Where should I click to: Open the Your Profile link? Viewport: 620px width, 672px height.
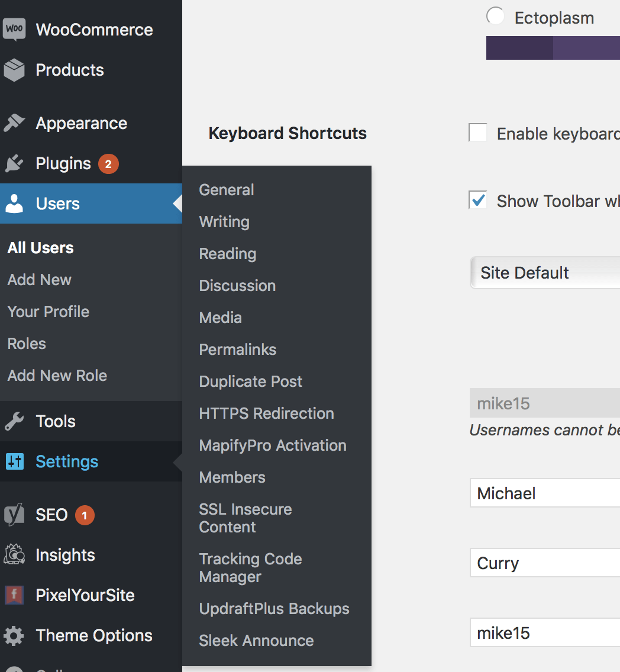click(x=48, y=312)
